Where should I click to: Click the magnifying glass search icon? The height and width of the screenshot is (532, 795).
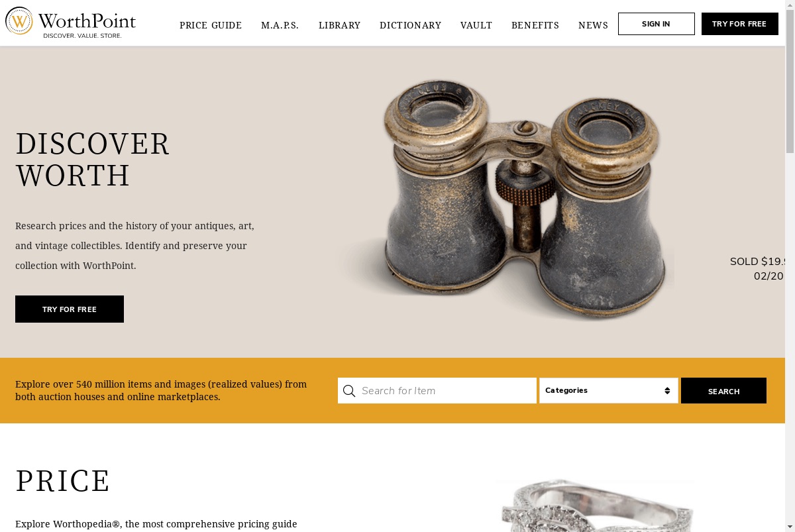coord(349,391)
